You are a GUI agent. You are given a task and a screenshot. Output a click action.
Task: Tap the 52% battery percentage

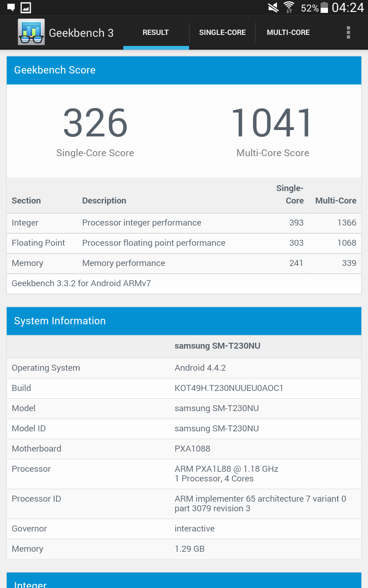tap(310, 8)
